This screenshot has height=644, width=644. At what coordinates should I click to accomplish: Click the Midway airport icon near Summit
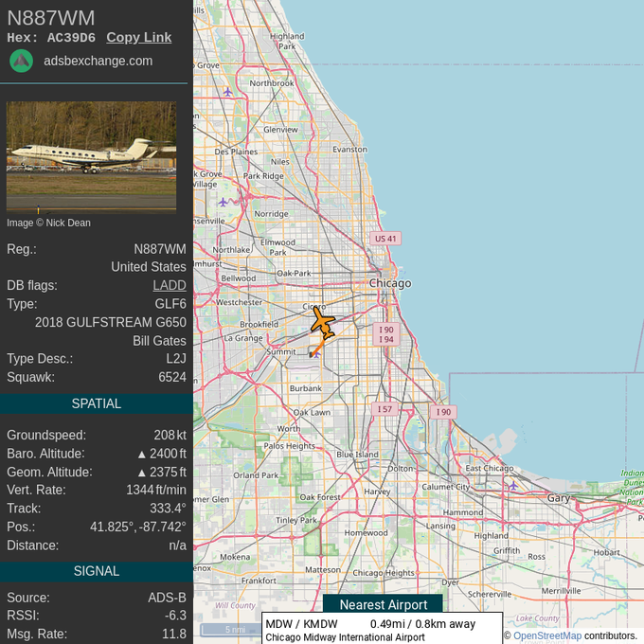pyautogui.click(x=315, y=354)
